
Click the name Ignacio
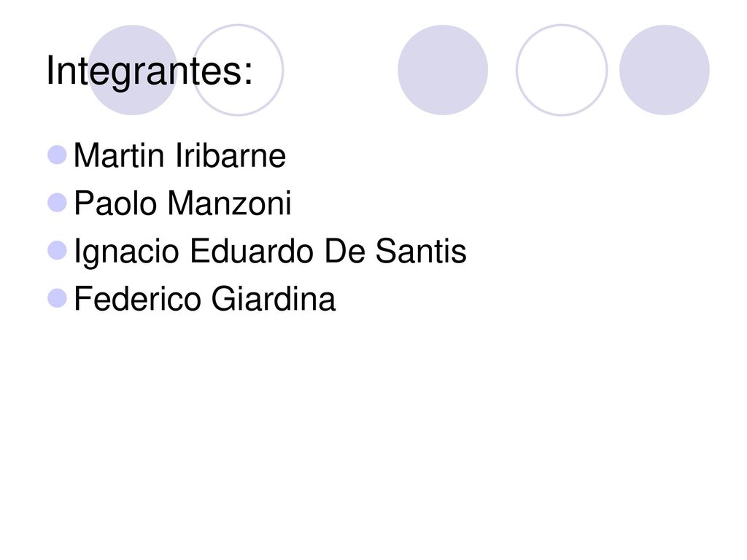pos(127,252)
